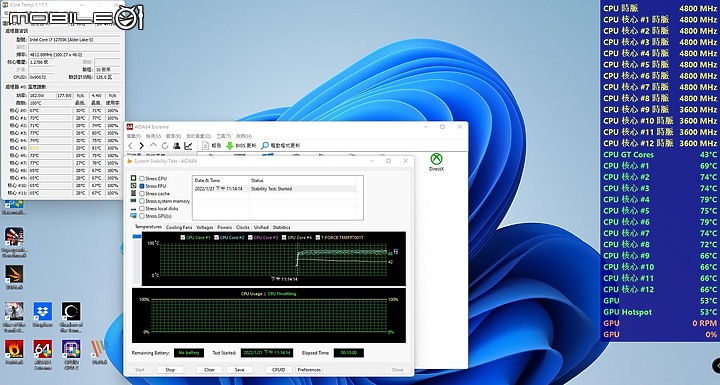Click the Save button
720x385 pixels.
pos(240,369)
